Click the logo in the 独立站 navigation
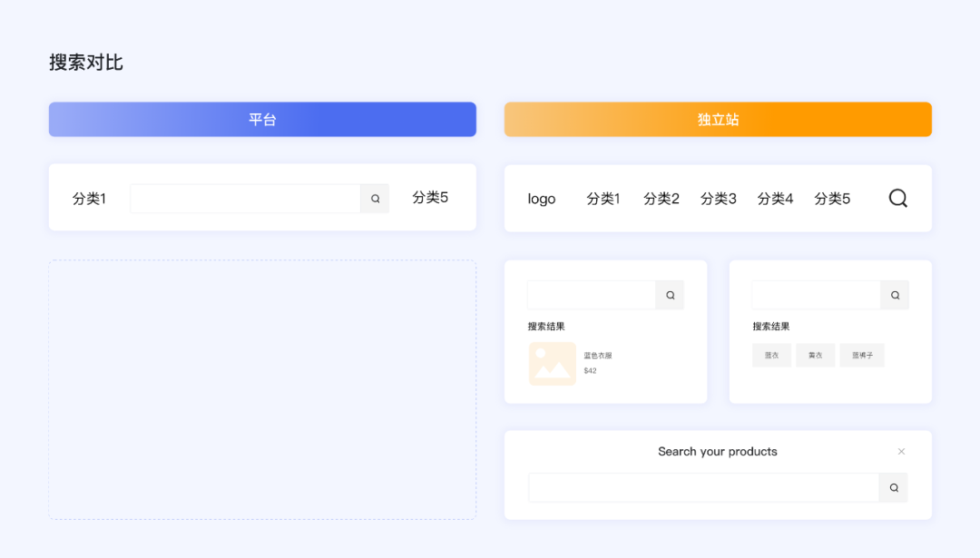 [x=542, y=199]
